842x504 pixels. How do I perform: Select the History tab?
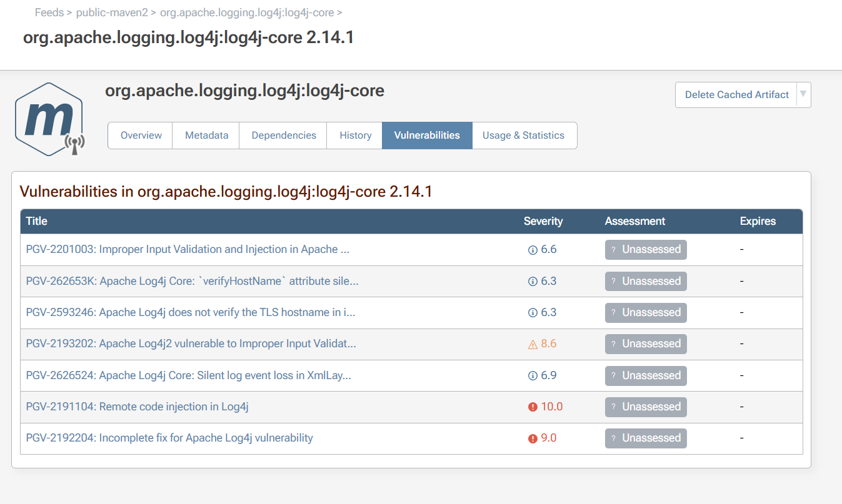tap(355, 136)
